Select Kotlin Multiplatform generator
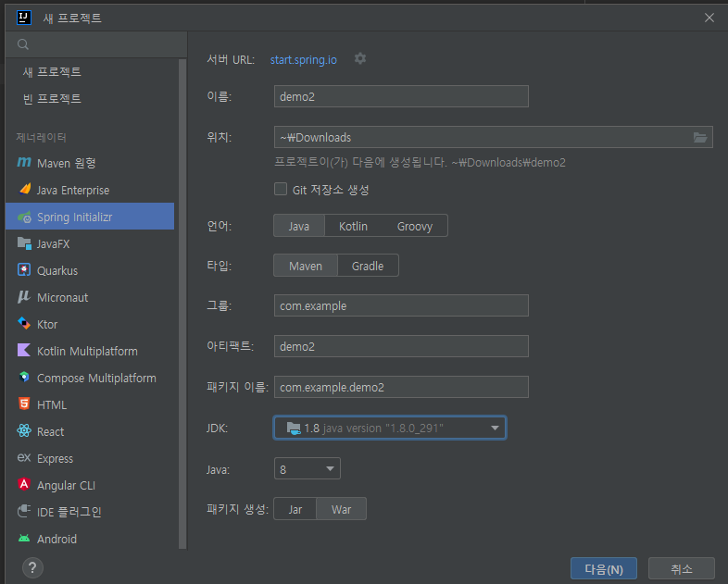 tap(91, 351)
